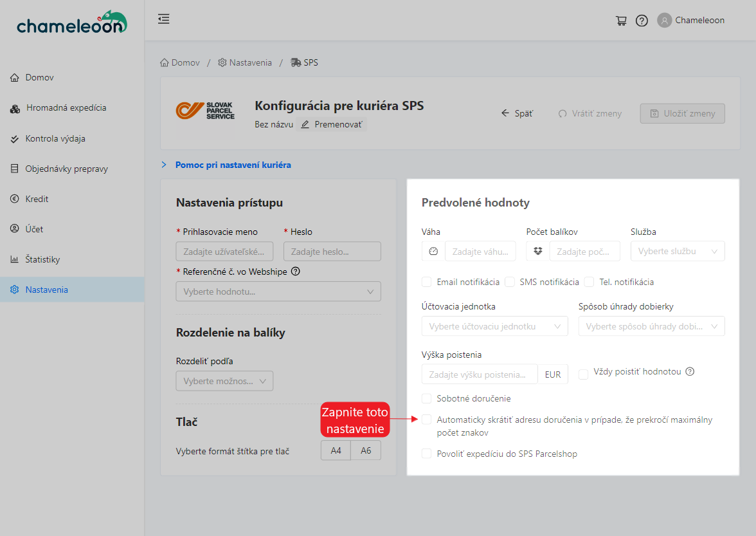
Task: Tick the Sobotné doručenie checkbox
Action: [x=427, y=398]
